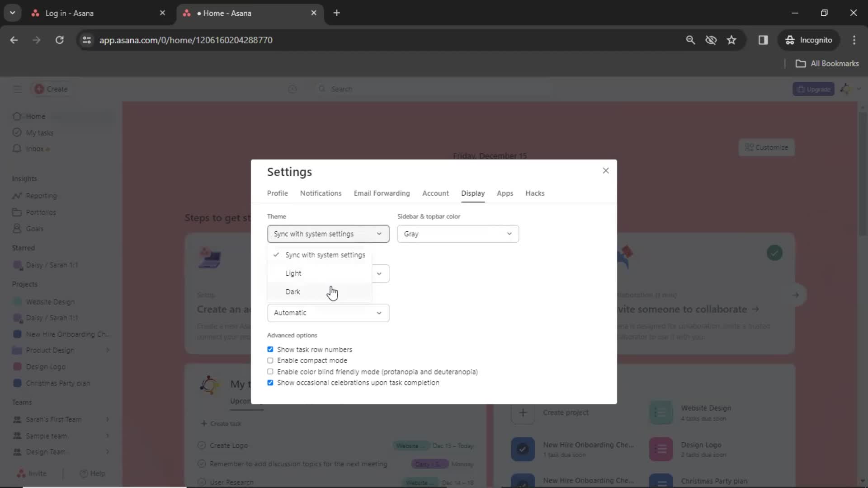
Task: Click the Help button
Action: click(92, 473)
